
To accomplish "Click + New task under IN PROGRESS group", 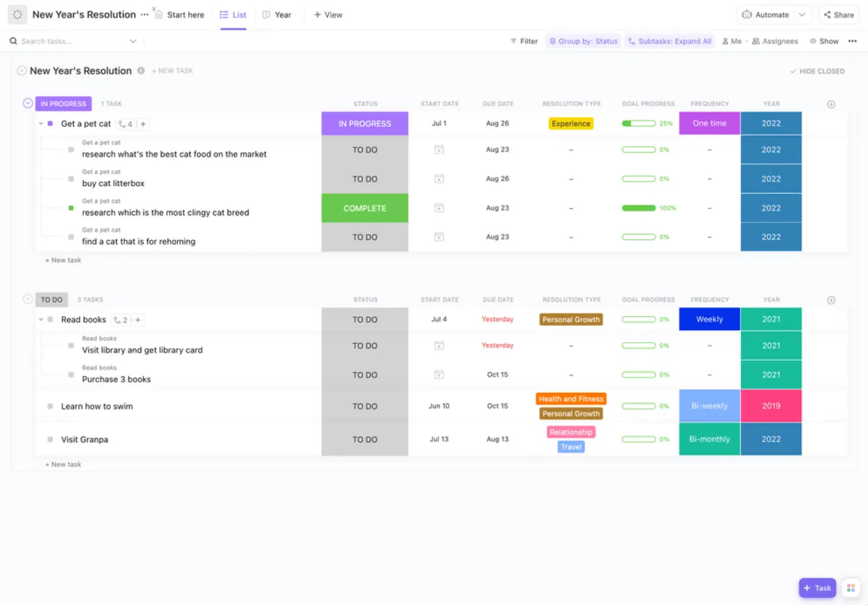I will pyautogui.click(x=64, y=260).
